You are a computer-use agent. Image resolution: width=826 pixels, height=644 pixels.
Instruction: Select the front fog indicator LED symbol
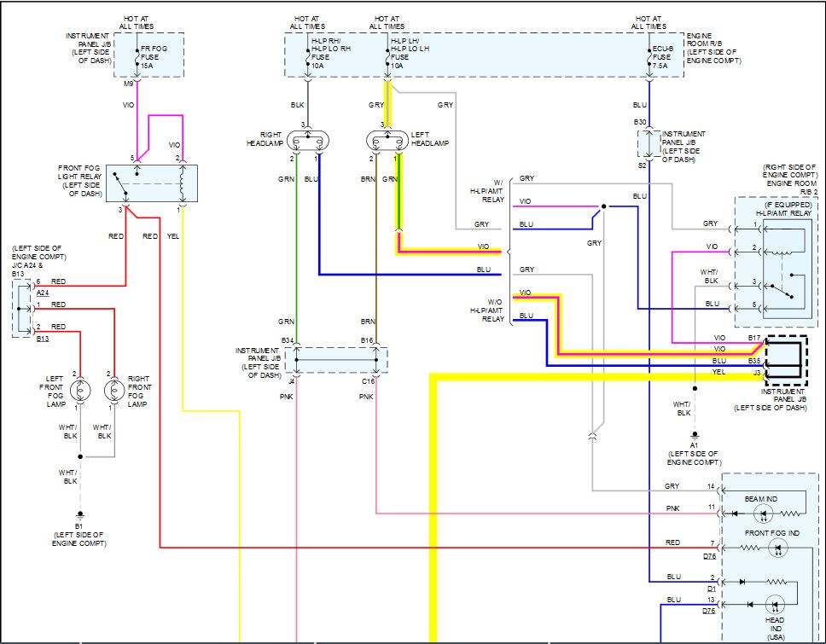[x=777, y=551]
